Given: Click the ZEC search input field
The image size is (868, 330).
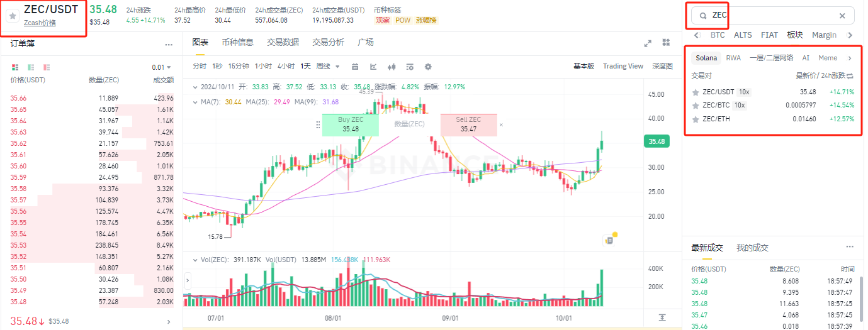Looking at the screenshot, I should [x=773, y=16].
